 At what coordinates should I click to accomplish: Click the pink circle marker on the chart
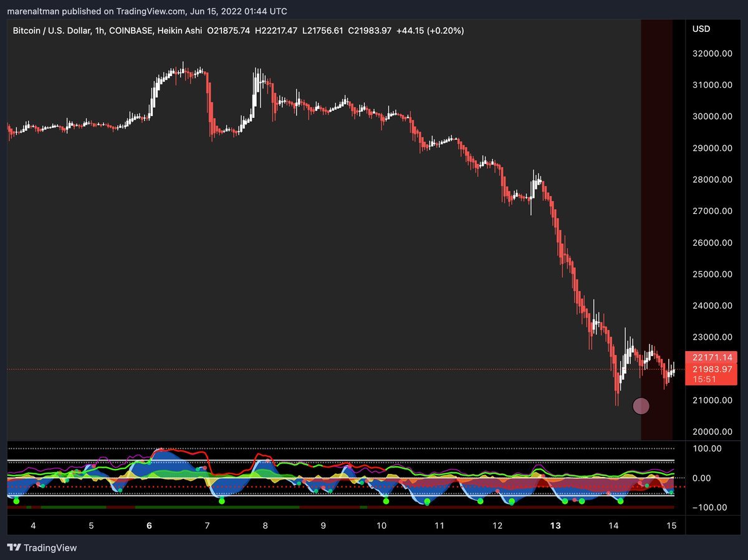[x=641, y=406]
